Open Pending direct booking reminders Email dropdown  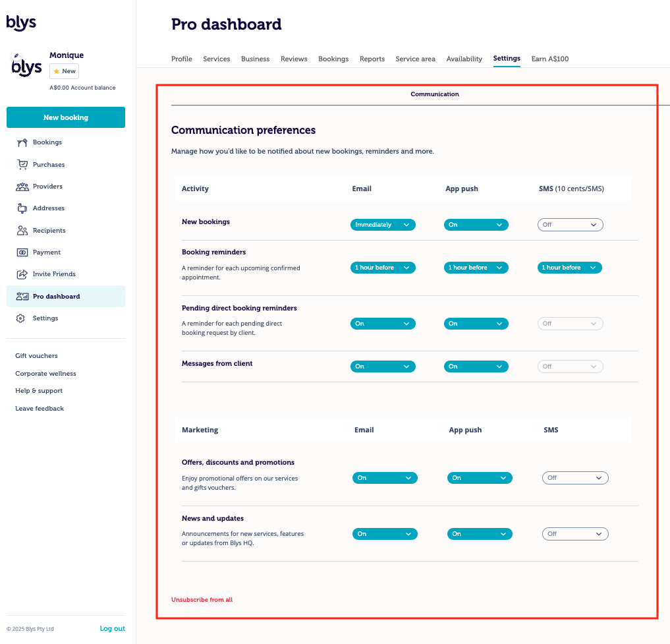[383, 324]
